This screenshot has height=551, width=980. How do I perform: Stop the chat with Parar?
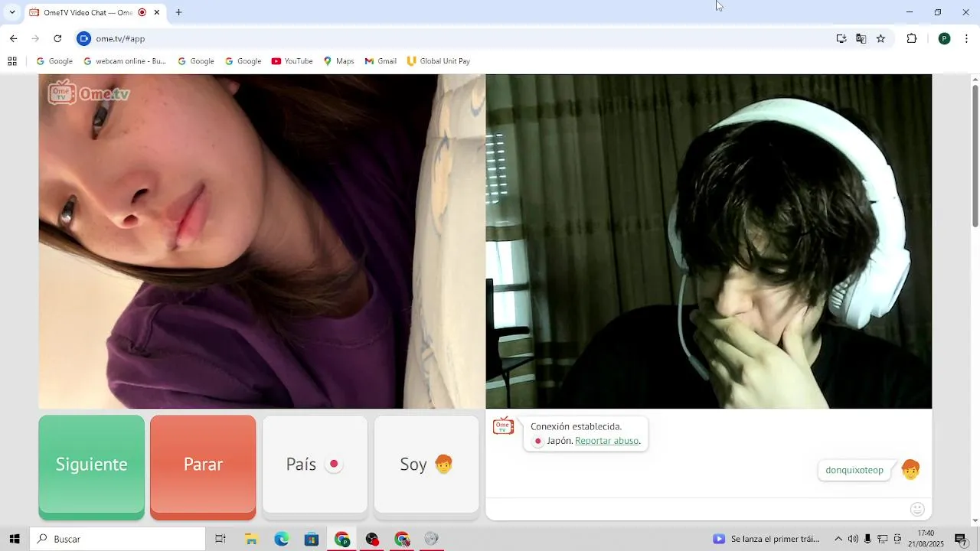coord(203,465)
